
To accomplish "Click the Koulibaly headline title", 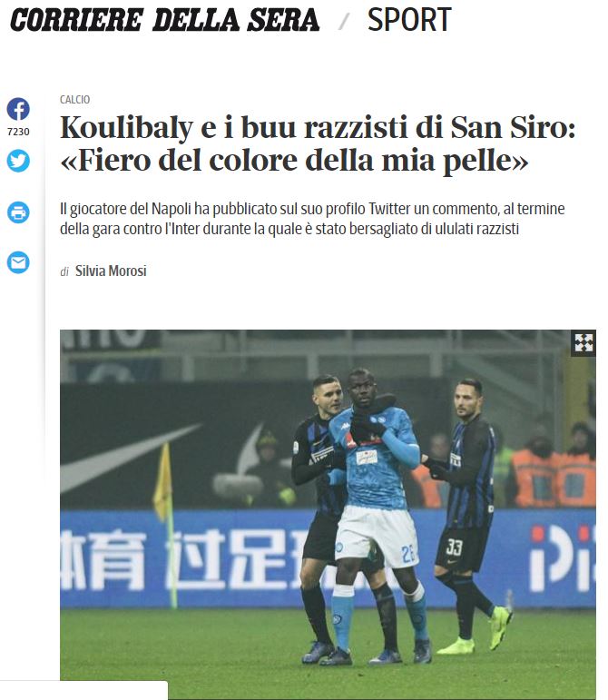I will pyautogui.click(x=318, y=143).
